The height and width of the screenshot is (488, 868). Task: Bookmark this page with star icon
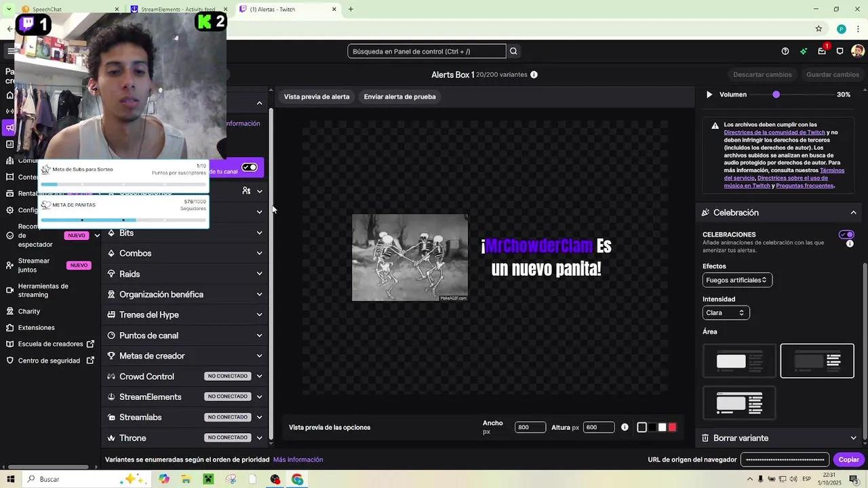(x=818, y=29)
